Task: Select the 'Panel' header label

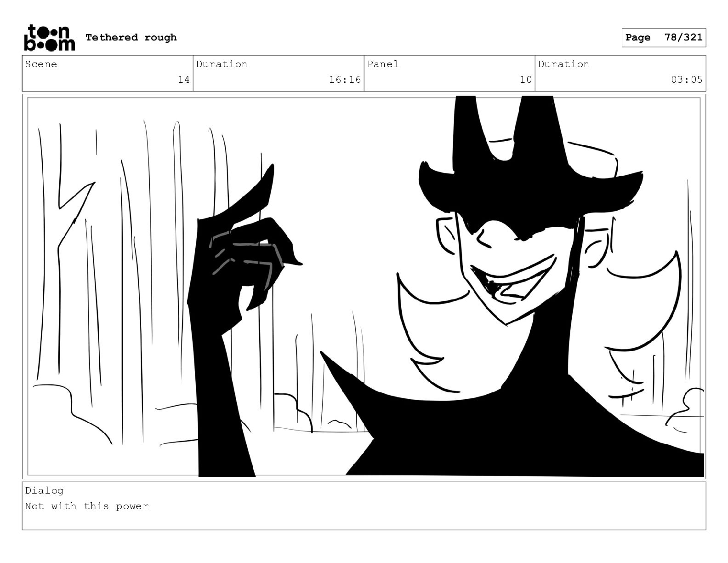Action: coord(383,64)
